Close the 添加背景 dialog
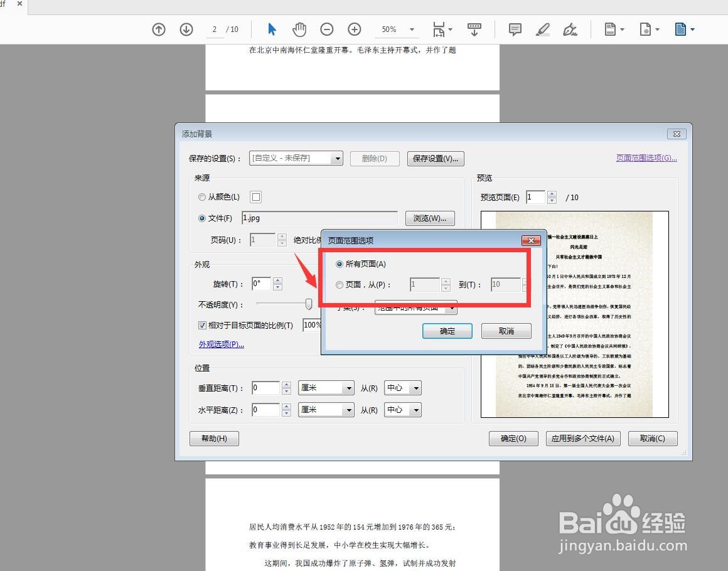728x571 pixels. pyautogui.click(x=677, y=134)
